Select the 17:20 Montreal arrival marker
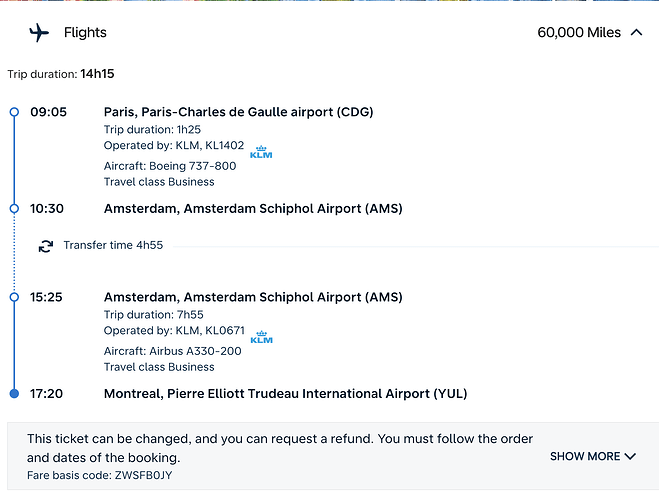Viewport: 659px width, 500px height. point(14,393)
